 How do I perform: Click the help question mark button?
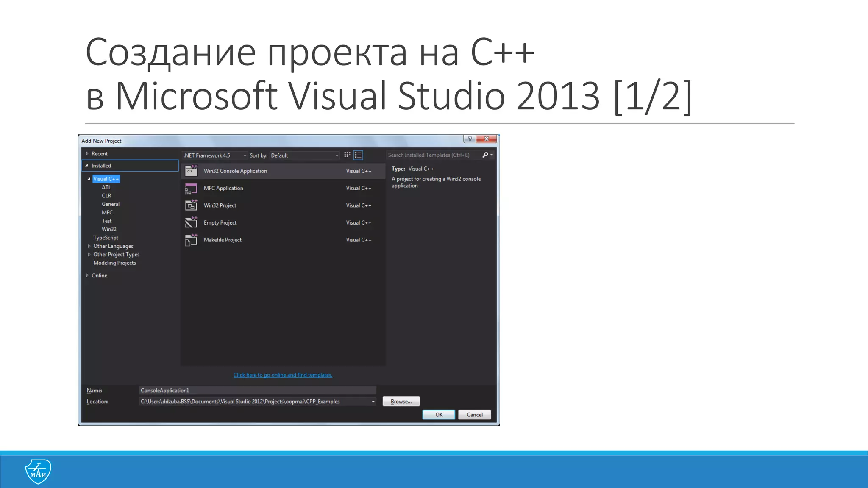coord(470,139)
